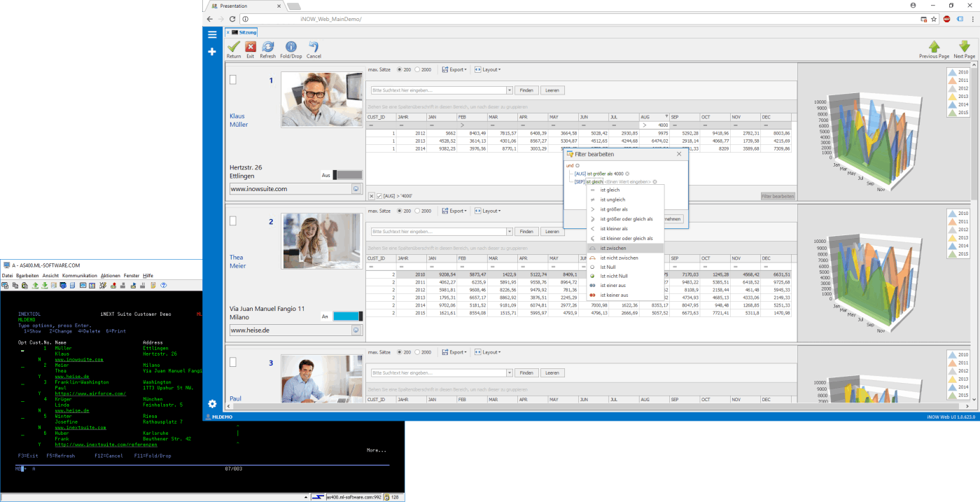Choose 'ist kleiner als' from operator list
This screenshot has height=502, width=980.
click(x=626, y=228)
